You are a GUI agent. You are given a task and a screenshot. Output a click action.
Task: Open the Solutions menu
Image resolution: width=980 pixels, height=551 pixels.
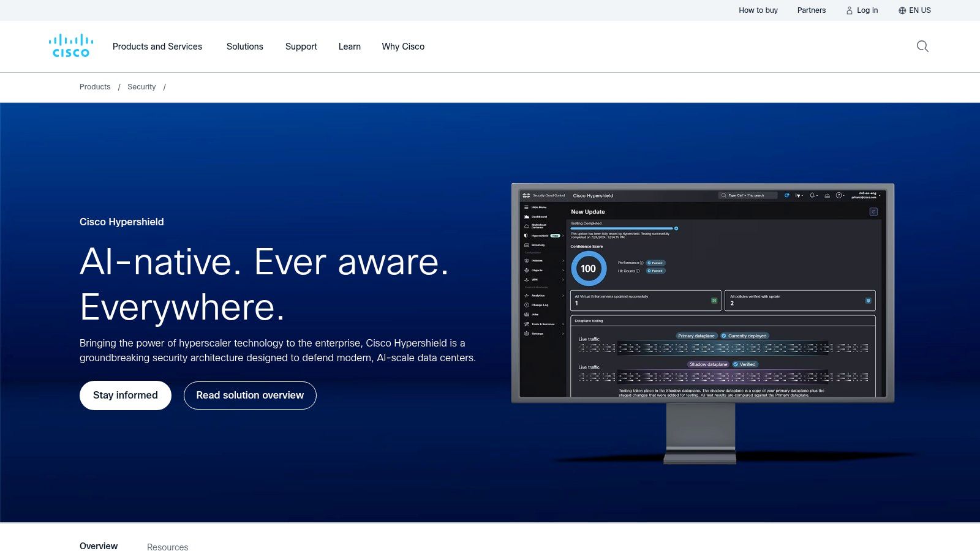pos(245,47)
